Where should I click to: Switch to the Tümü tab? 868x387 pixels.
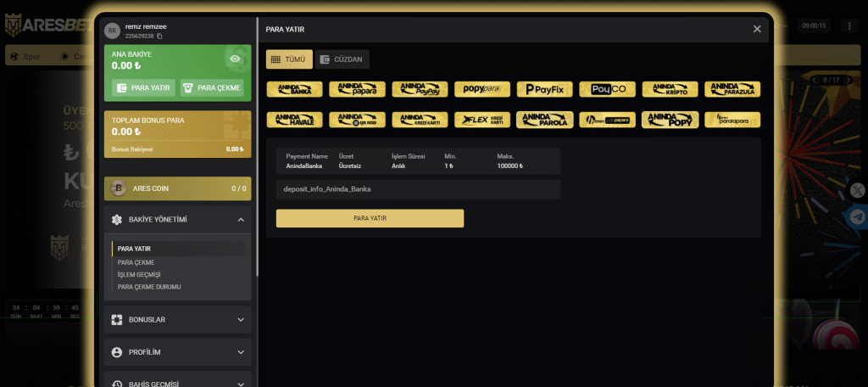290,59
